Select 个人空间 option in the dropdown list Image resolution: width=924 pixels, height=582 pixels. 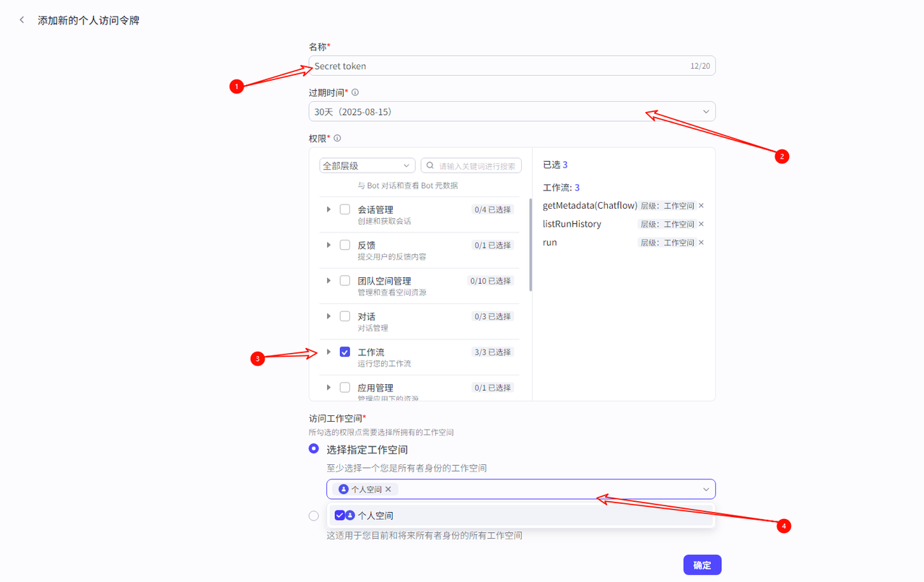coord(375,516)
